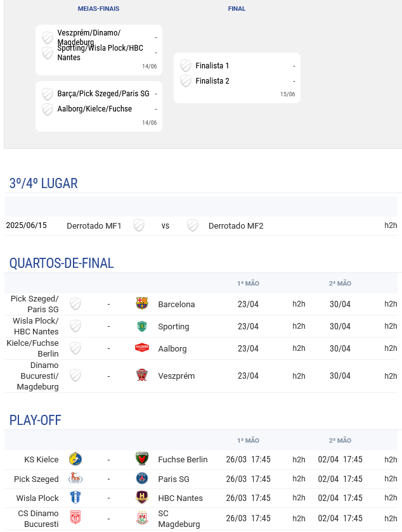The width and height of the screenshot is (402, 532).
Task: Open the Barça/Pick Szeged/Paris SG semi-final card
Action: pyautogui.click(x=99, y=106)
